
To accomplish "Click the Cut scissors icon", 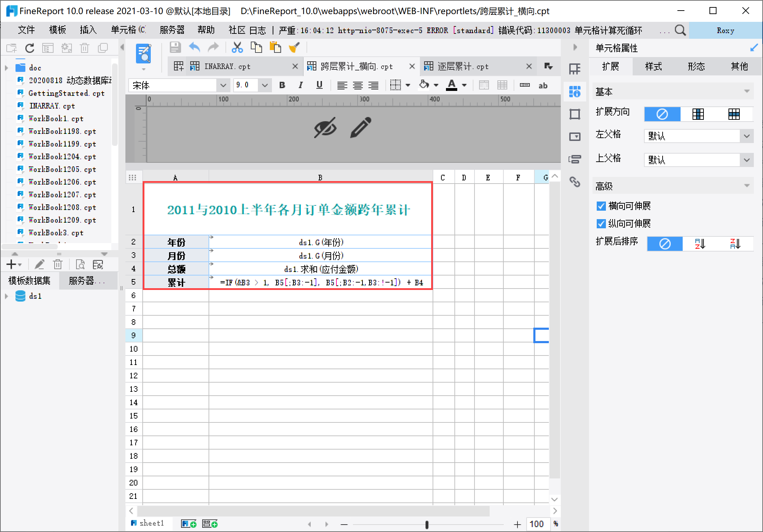I will click(x=237, y=48).
